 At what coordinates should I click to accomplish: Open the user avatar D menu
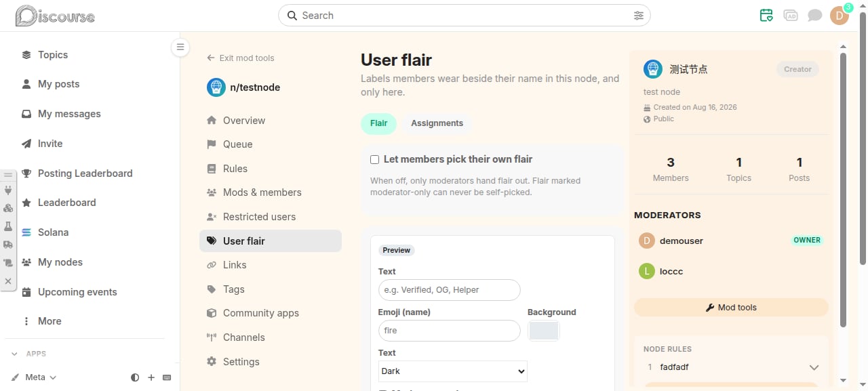point(840,15)
